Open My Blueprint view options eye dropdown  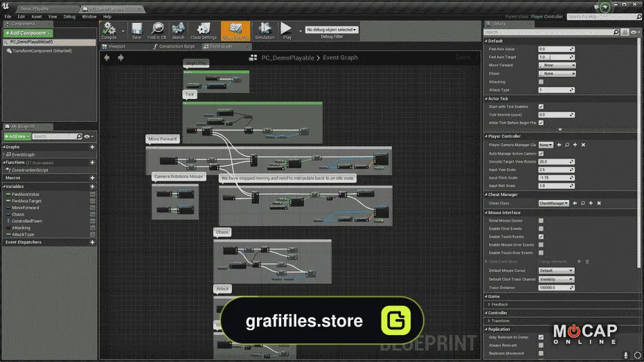[x=89, y=136]
